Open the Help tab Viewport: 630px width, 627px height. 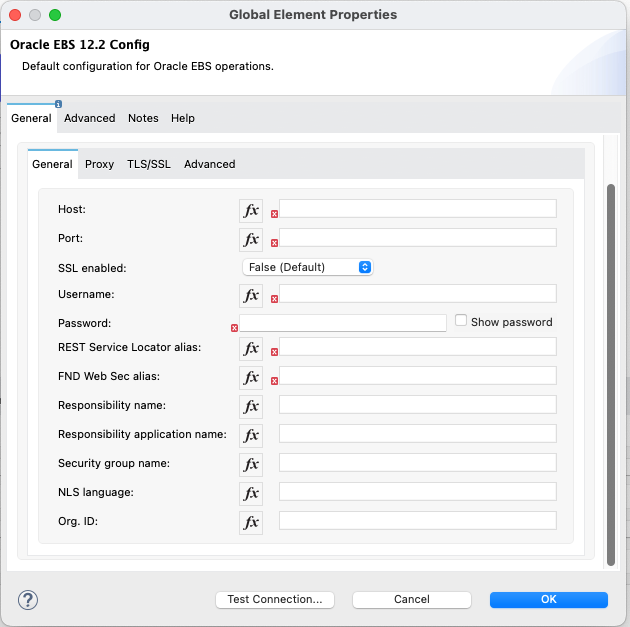(183, 118)
